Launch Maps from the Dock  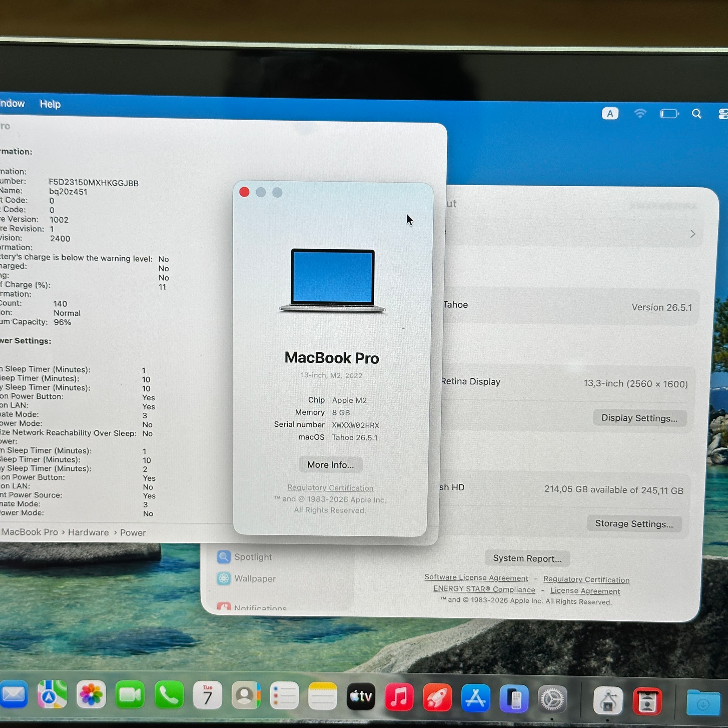(x=52, y=694)
